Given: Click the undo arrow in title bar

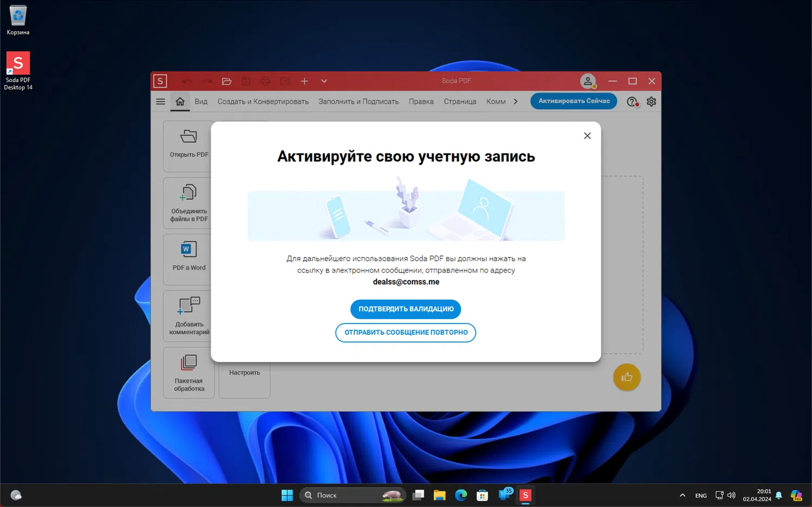Looking at the screenshot, I should (187, 81).
